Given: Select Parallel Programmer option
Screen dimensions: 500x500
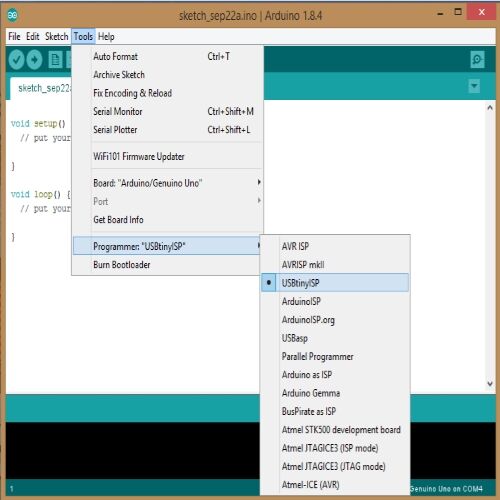Looking at the screenshot, I should pos(335,356).
